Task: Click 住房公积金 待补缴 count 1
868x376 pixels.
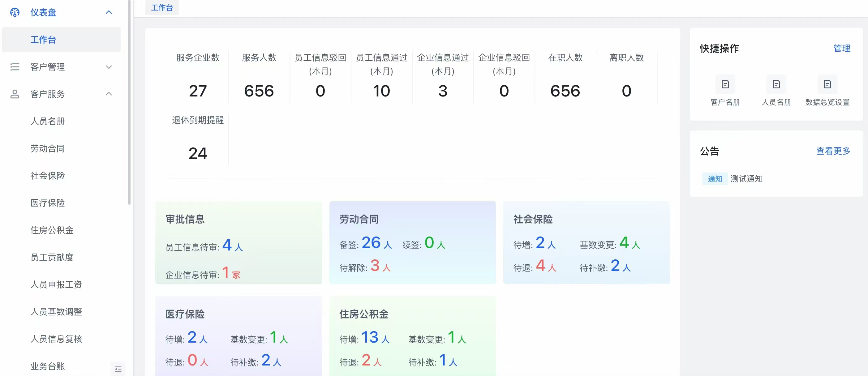Action: click(x=443, y=361)
